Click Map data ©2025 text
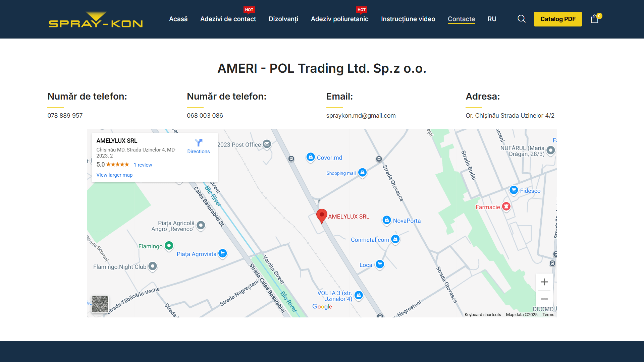This screenshot has width=644, height=362. pyautogui.click(x=522, y=315)
